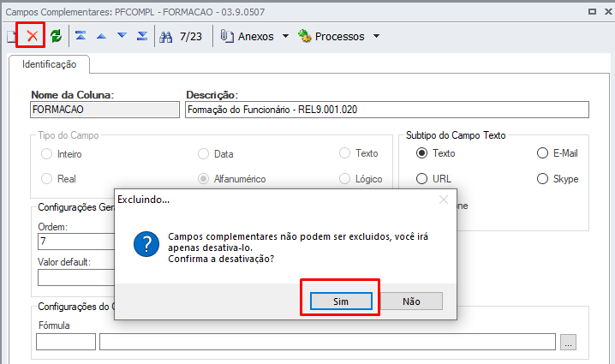The image size is (615, 364).
Task: Click the Descrição text field
Action: [x=387, y=110]
